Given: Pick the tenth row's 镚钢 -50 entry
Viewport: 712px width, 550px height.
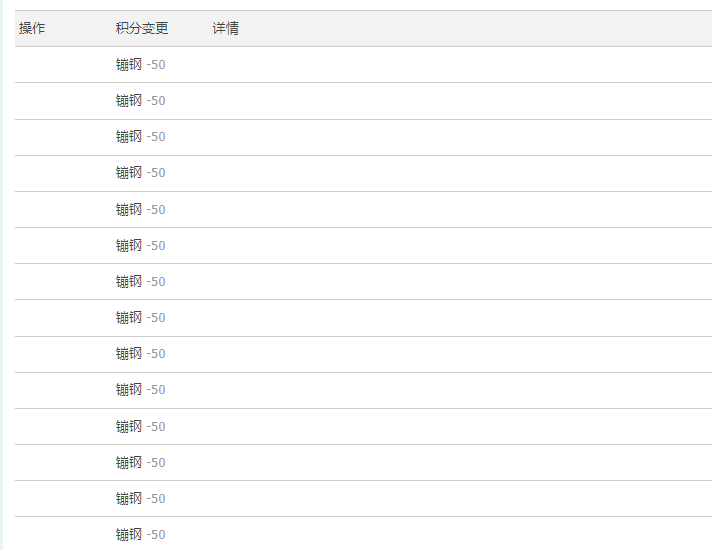Looking at the screenshot, I should [141, 390].
